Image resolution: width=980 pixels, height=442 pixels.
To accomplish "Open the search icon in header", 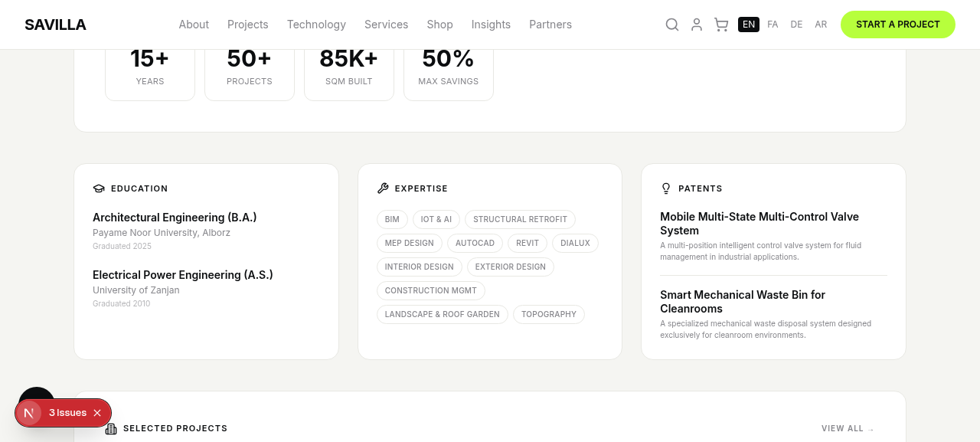I will click(x=672, y=25).
